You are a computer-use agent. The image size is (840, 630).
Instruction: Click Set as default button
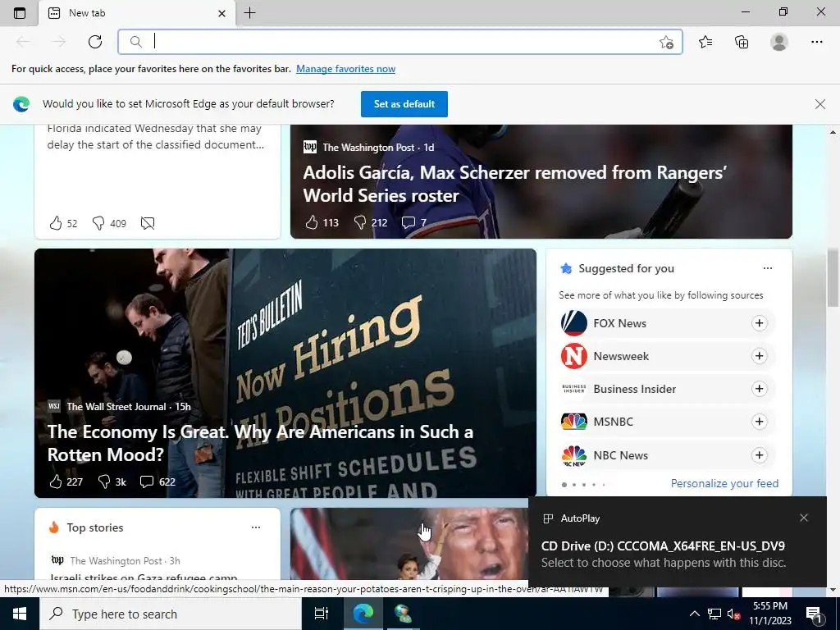click(404, 104)
